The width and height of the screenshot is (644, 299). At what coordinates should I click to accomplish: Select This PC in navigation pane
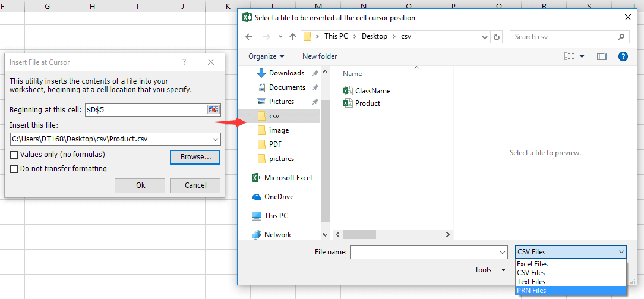point(270,215)
